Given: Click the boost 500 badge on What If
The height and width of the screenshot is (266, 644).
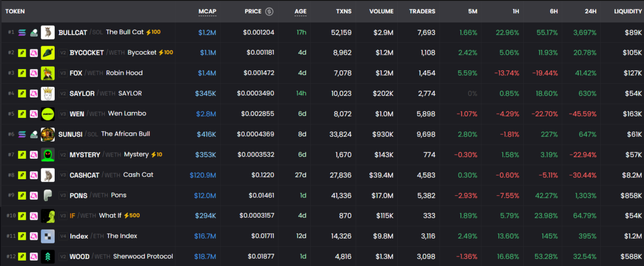Looking at the screenshot, I should 132,216.
